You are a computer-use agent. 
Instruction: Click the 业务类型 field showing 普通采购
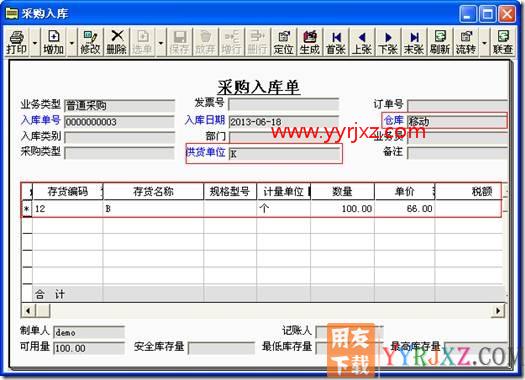pyautogui.click(x=120, y=105)
